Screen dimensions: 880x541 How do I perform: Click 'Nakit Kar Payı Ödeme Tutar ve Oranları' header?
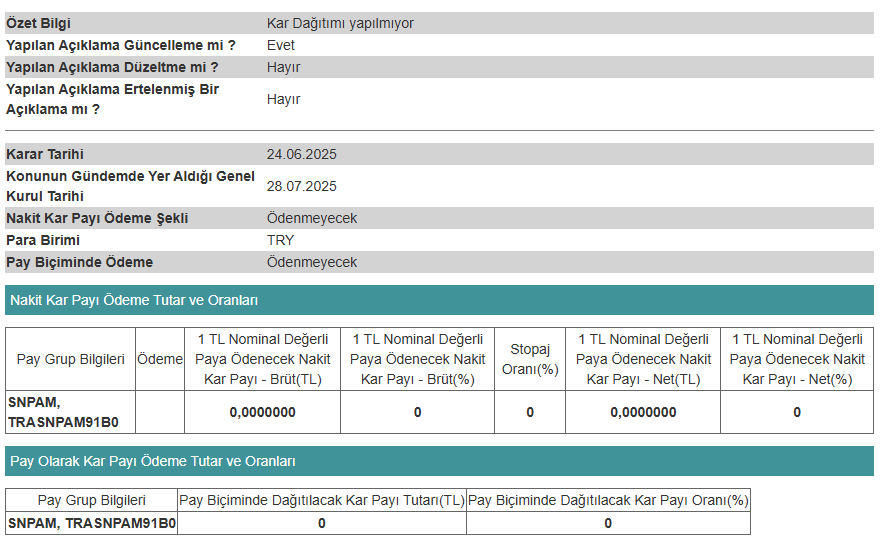click(x=439, y=300)
